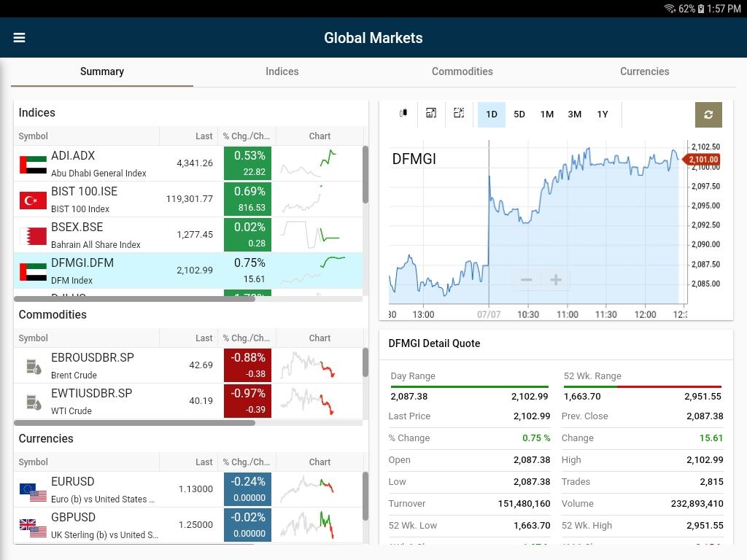The width and height of the screenshot is (747, 560).
Task: Select the DFMGI.DFM symbol name
Action: (82, 262)
